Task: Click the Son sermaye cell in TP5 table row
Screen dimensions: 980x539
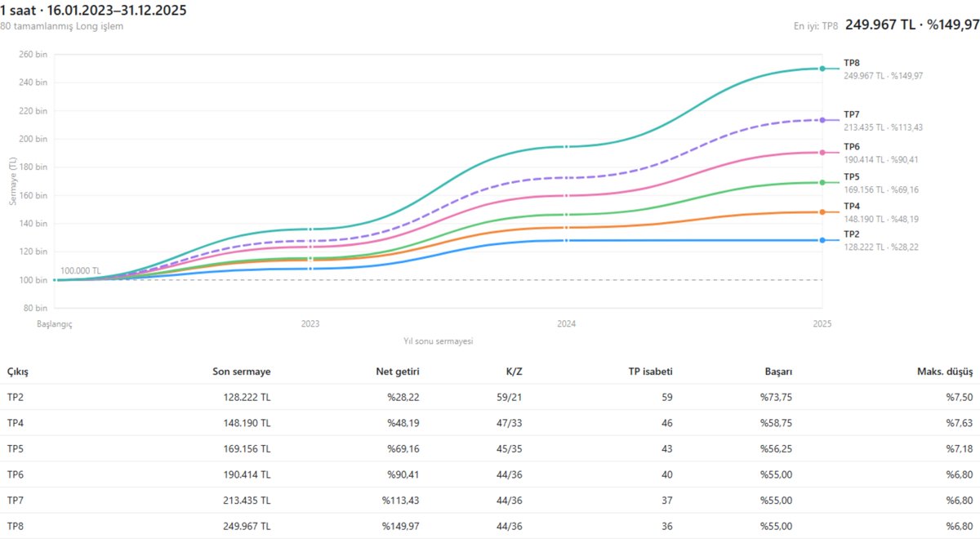Action: [x=247, y=448]
